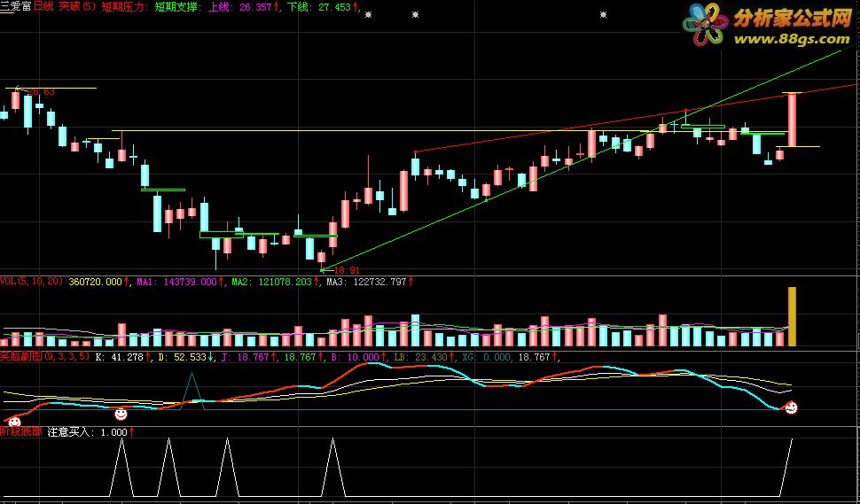This screenshot has width=860, height=504.
Task: Click the 18.91 low price label
Action: (x=347, y=270)
